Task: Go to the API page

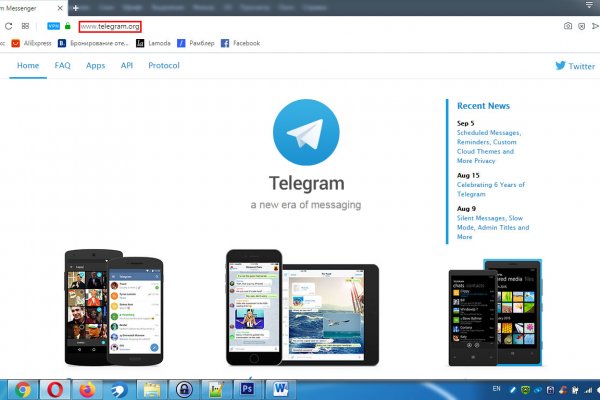Action: pos(127,66)
